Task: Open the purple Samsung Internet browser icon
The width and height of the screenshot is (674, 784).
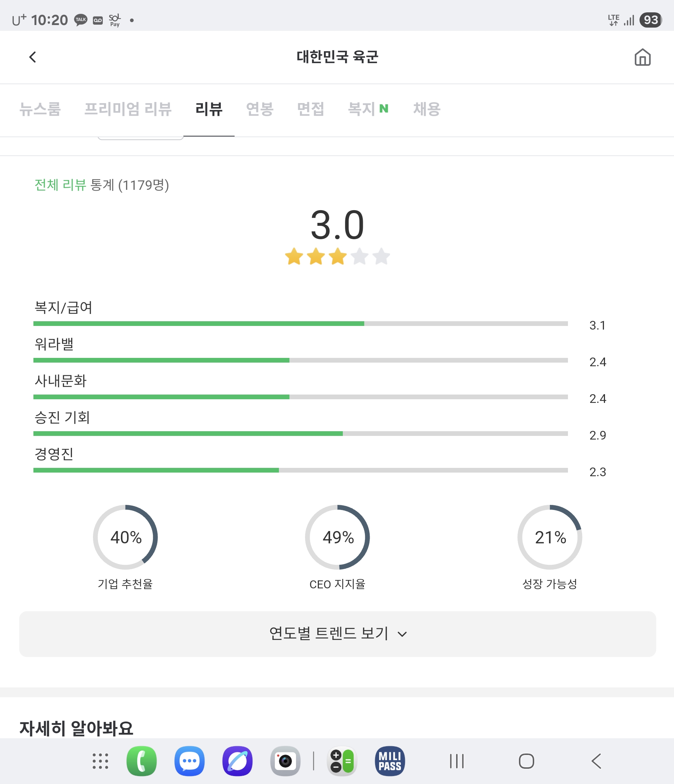Action: (237, 761)
